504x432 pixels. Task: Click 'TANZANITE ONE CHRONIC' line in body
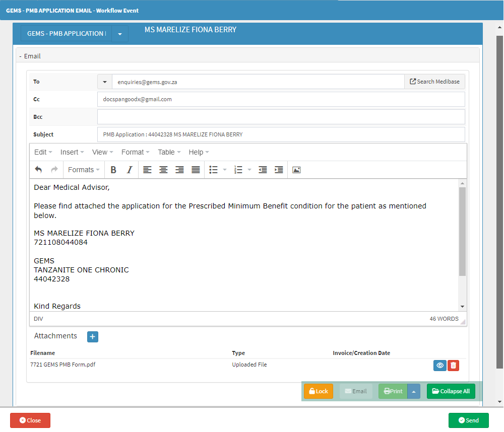coord(81,270)
